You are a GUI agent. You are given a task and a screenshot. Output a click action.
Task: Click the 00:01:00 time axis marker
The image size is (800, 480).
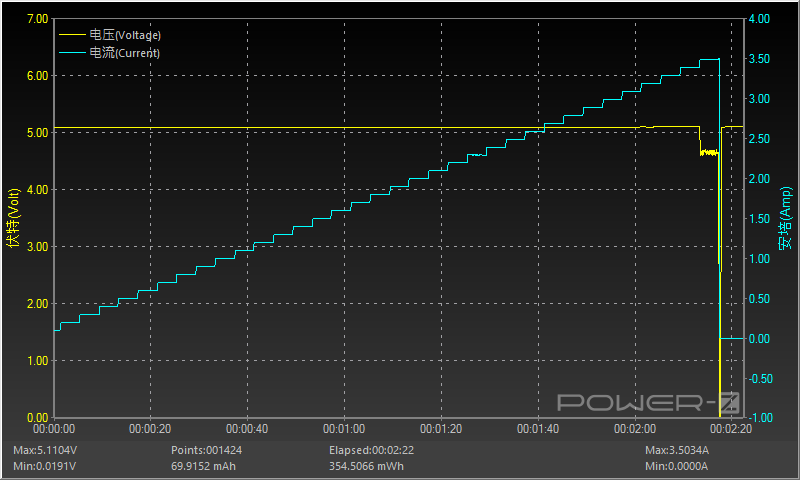pos(343,429)
